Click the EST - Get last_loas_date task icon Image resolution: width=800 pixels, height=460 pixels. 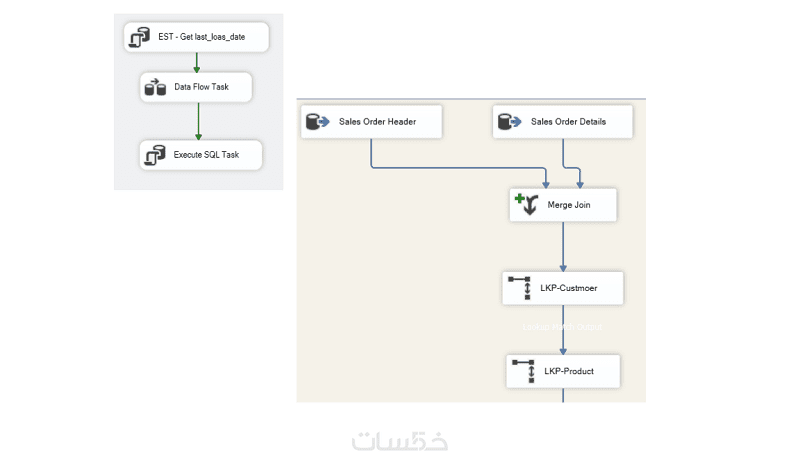138,38
